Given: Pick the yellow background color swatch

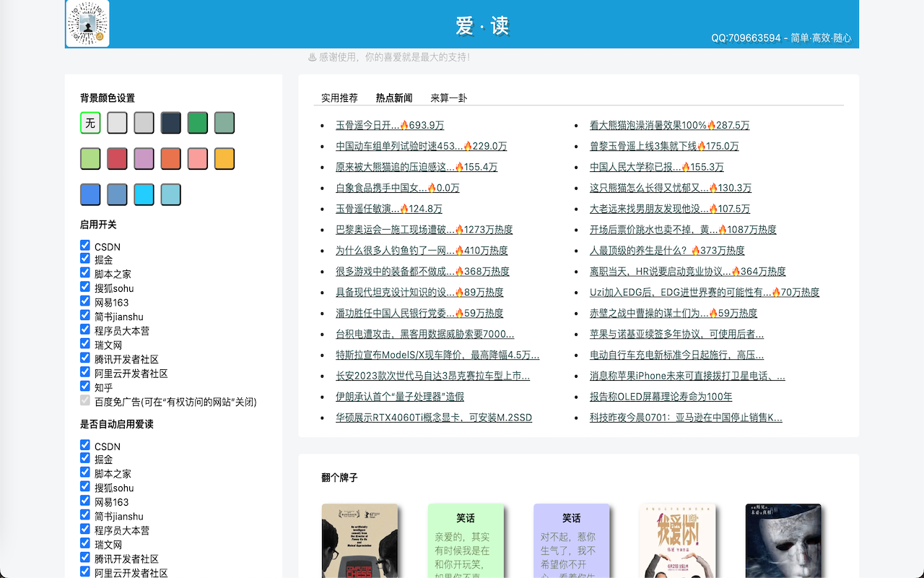Looking at the screenshot, I should 225,158.
